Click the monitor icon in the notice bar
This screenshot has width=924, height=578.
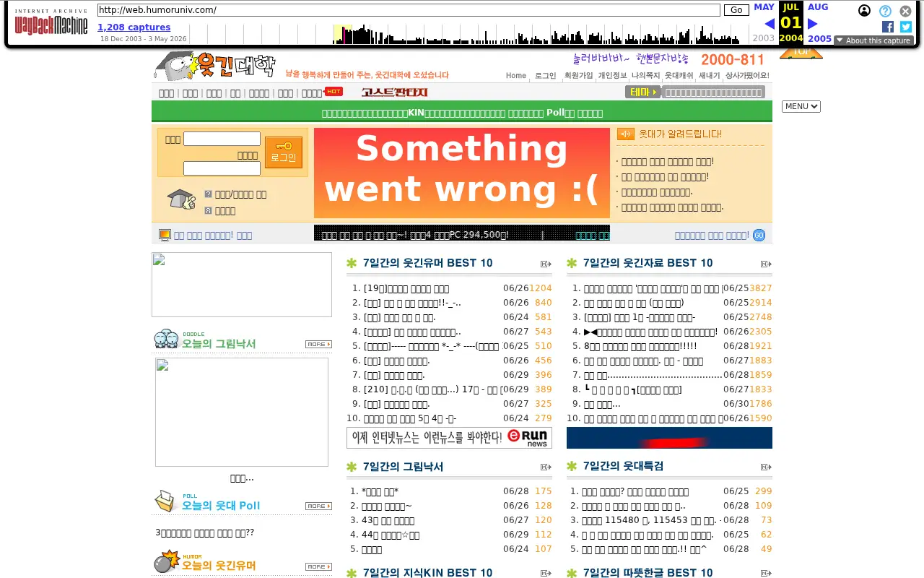pos(165,235)
